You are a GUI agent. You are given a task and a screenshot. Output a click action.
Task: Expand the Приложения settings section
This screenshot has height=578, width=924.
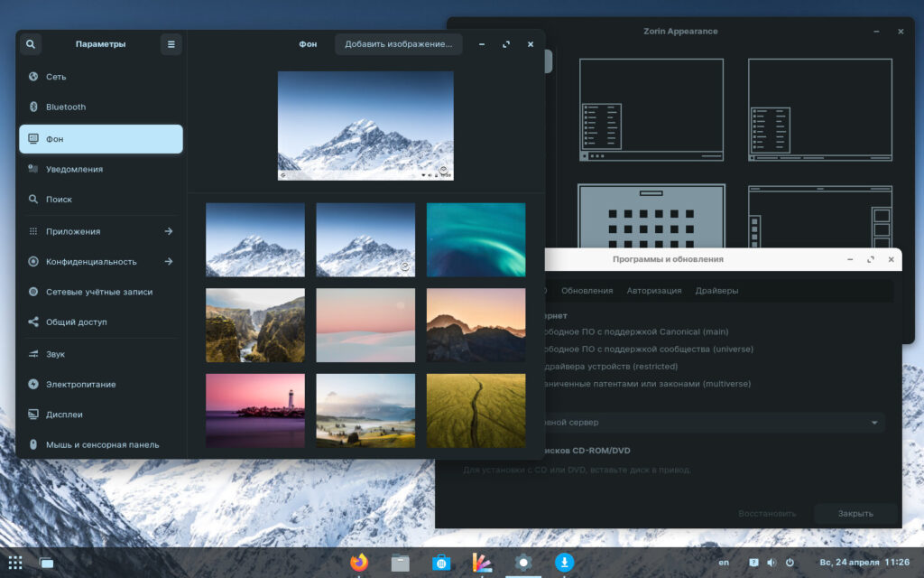pos(99,231)
